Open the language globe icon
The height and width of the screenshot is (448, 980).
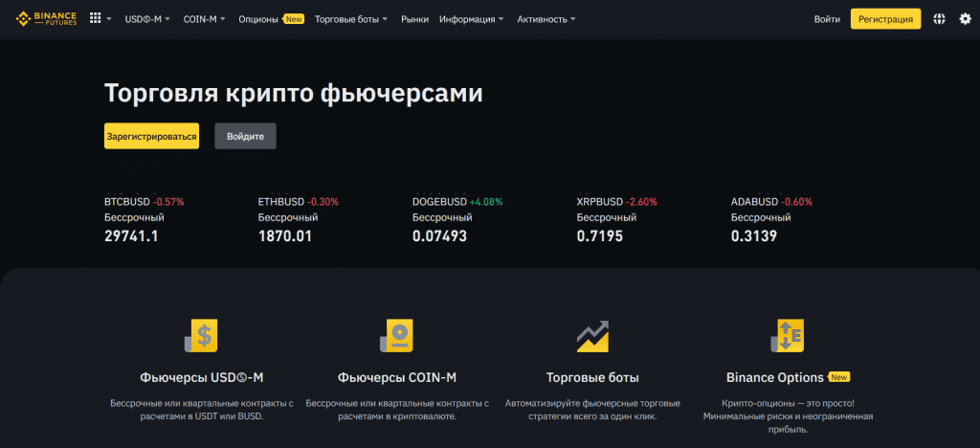tap(940, 19)
